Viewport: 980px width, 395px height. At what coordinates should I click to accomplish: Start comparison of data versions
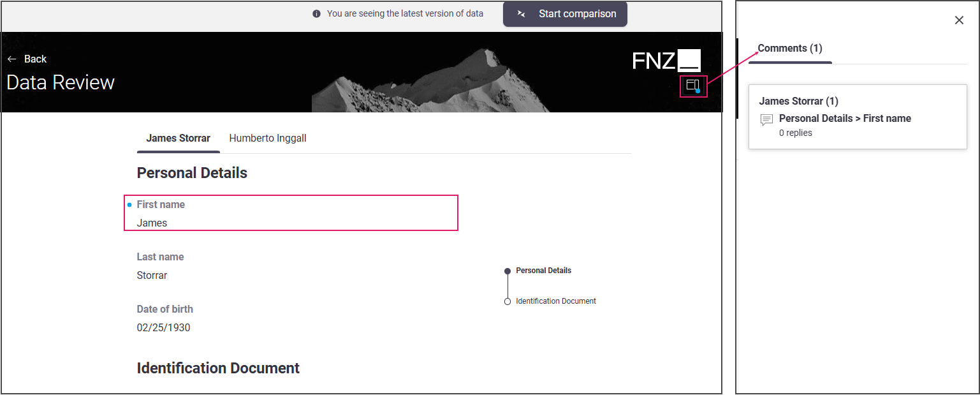[565, 14]
